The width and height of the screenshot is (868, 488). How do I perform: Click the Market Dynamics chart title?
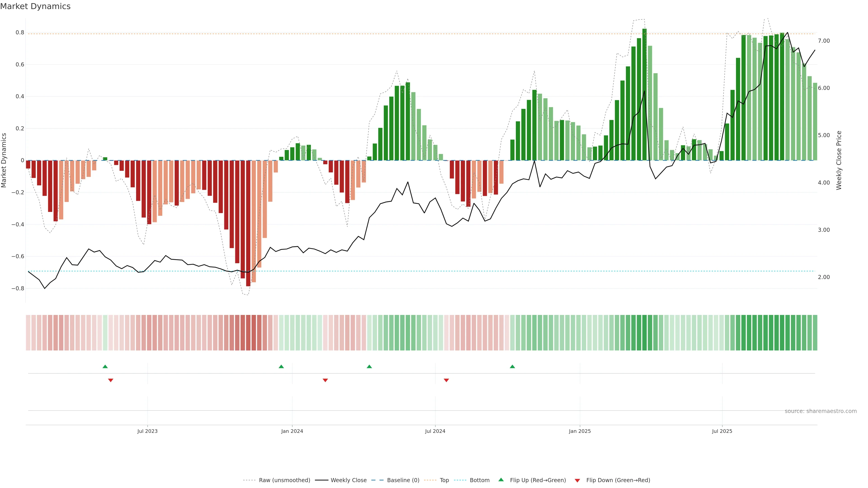(35, 6)
